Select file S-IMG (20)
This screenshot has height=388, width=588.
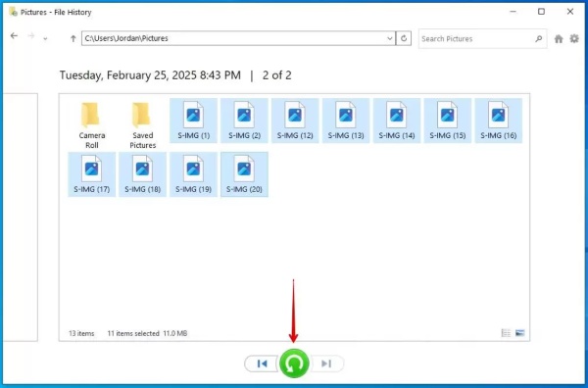[x=244, y=174]
